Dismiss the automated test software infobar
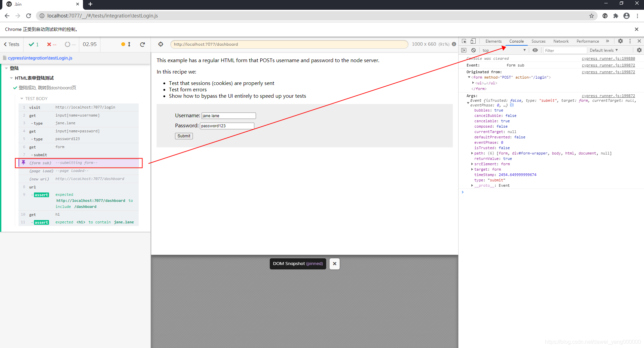 (x=637, y=29)
